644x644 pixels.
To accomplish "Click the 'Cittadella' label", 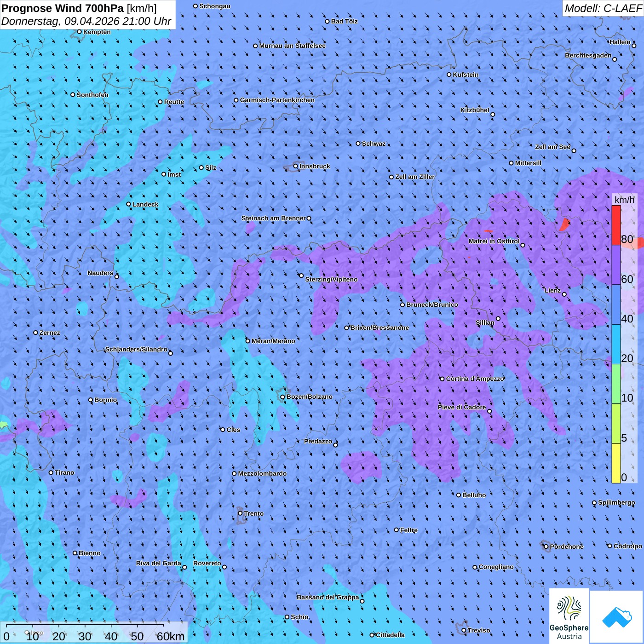I will click(x=390, y=635).
